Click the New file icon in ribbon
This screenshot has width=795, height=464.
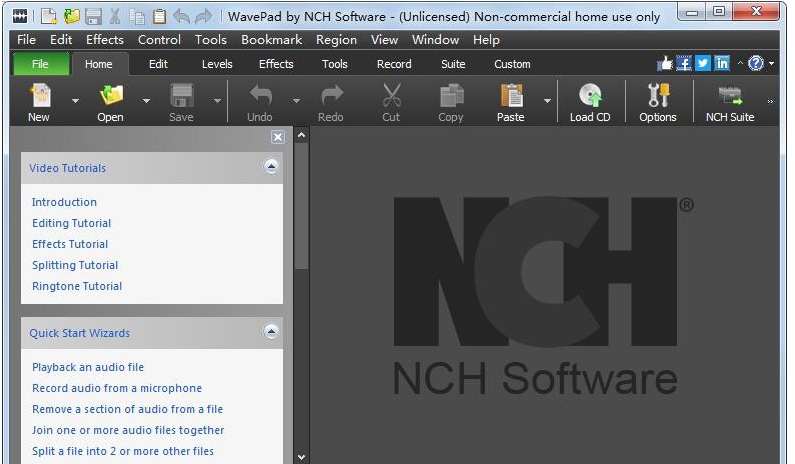coord(40,95)
